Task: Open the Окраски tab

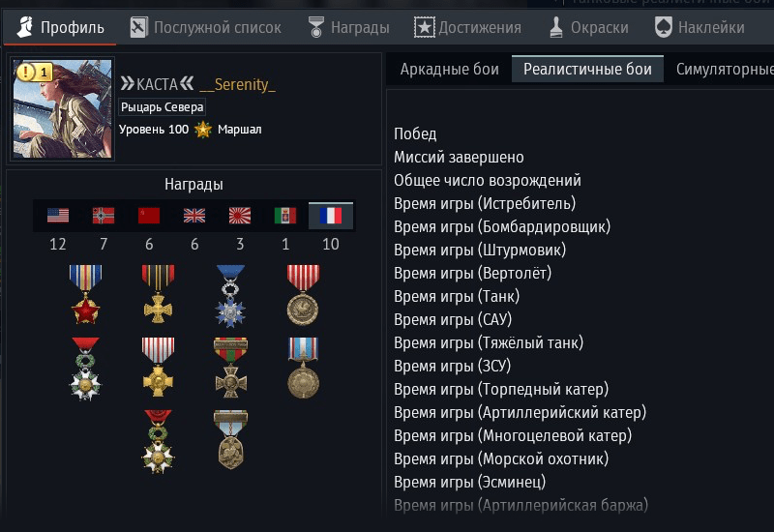Action: (589, 27)
